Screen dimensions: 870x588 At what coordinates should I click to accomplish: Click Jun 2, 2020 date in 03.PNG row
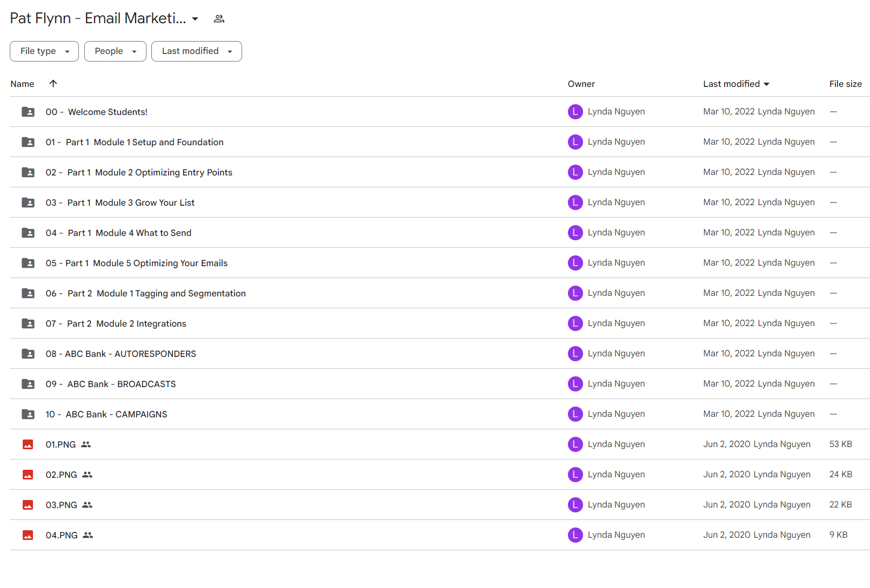(726, 505)
